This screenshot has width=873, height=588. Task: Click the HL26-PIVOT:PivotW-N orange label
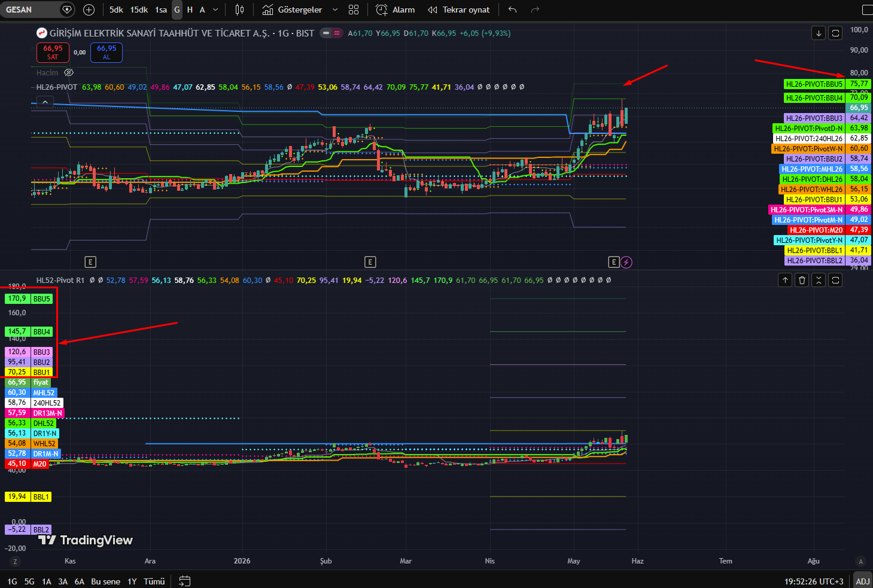808,149
